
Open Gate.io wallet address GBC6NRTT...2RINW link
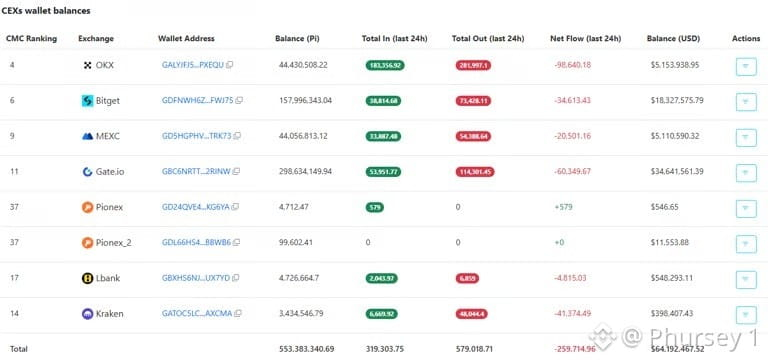(196, 171)
